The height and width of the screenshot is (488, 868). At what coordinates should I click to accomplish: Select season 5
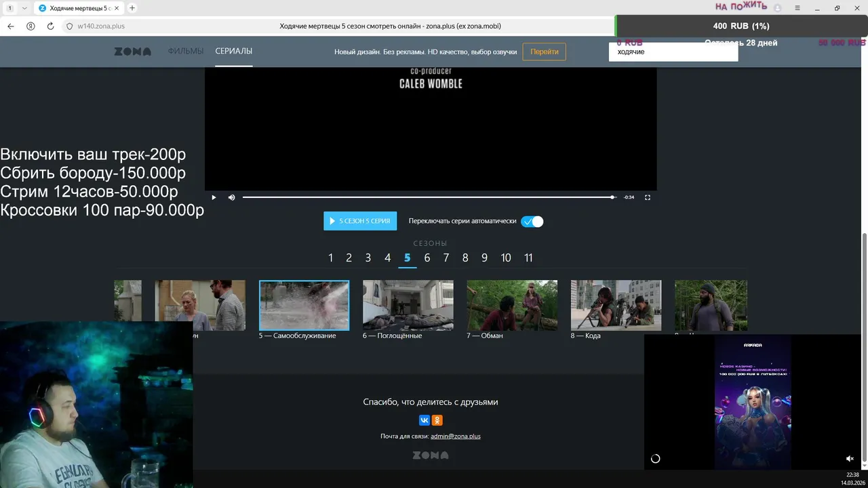[408, 258]
